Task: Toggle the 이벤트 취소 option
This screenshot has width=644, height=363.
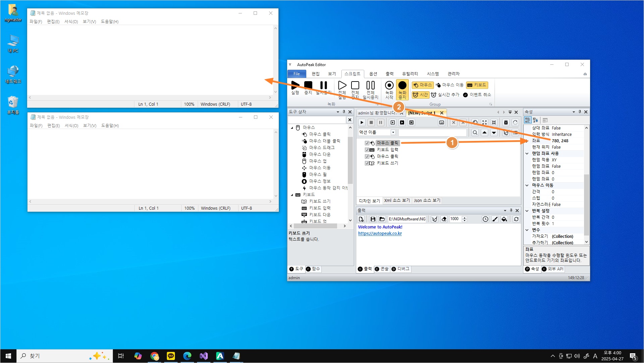Action: pyautogui.click(x=477, y=95)
